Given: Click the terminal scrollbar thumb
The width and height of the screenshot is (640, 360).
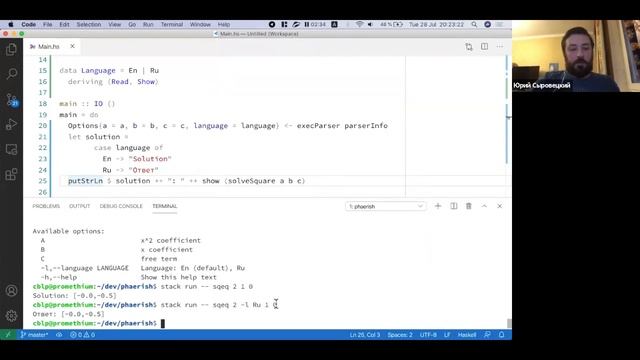Looking at the screenshot, I should coord(509,323).
